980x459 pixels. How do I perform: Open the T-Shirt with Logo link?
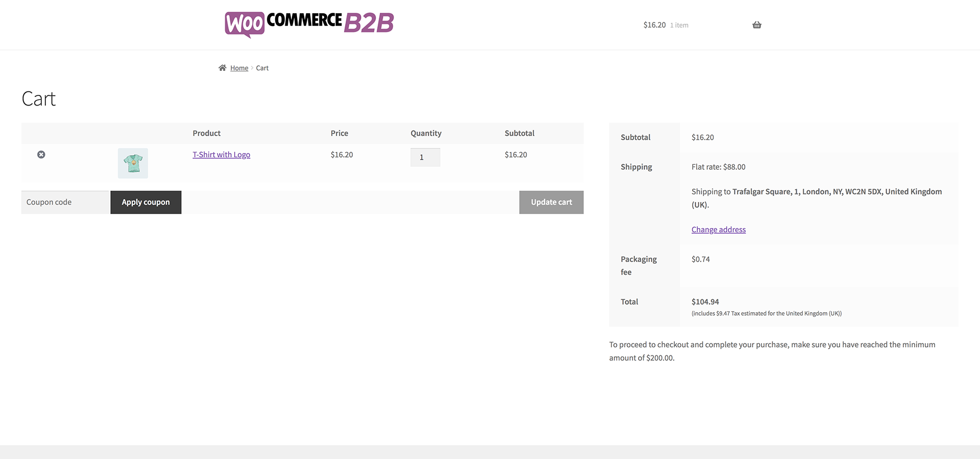coord(221,155)
